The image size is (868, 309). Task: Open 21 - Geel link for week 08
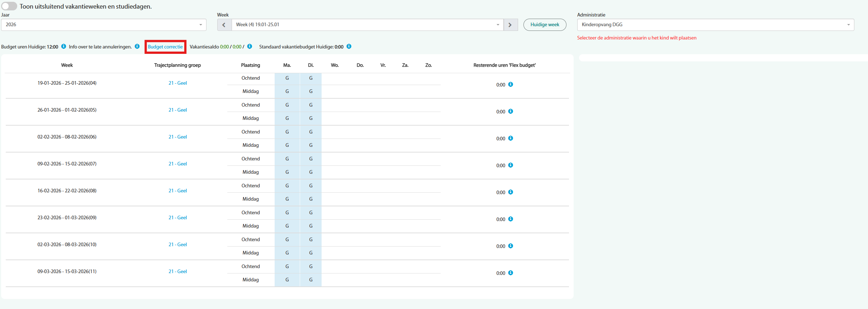coord(177,191)
